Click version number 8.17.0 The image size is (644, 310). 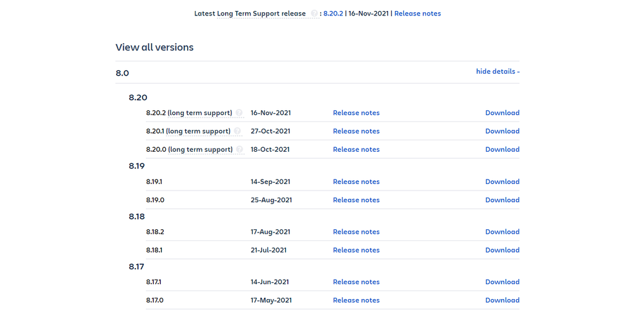point(154,300)
